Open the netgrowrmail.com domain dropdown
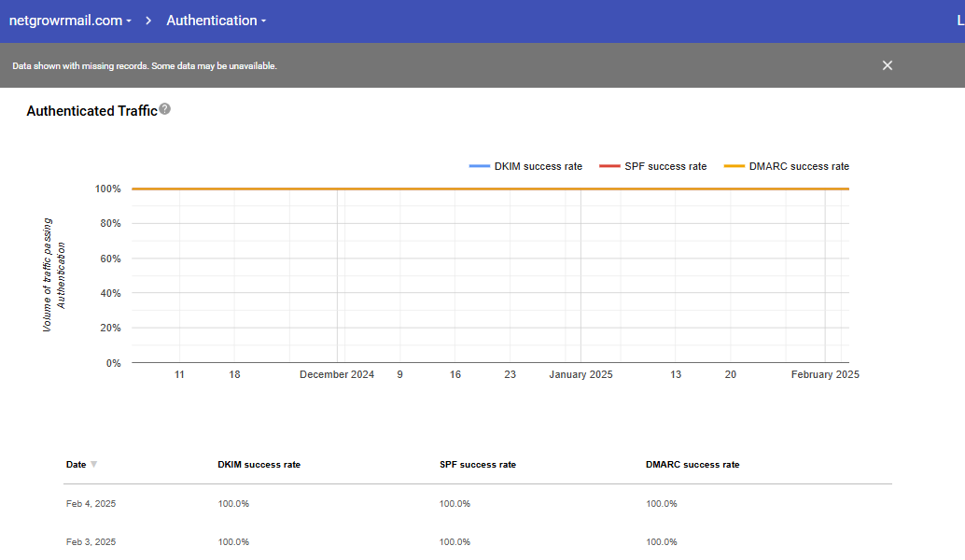Screen dimensions: 965x560 (x=70, y=21)
